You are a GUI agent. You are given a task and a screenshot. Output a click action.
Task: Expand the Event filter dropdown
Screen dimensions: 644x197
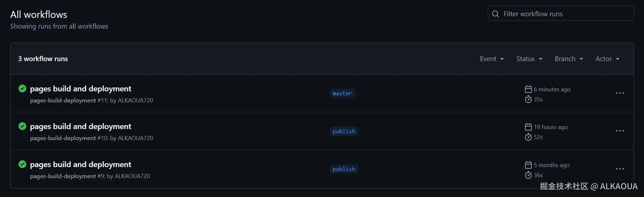pyautogui.click(x=492, y=59)
